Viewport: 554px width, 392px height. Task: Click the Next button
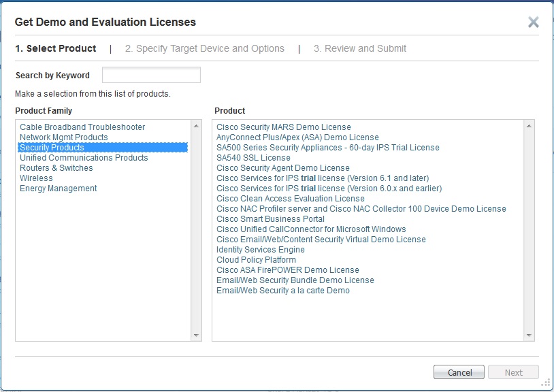coord(513,372)
